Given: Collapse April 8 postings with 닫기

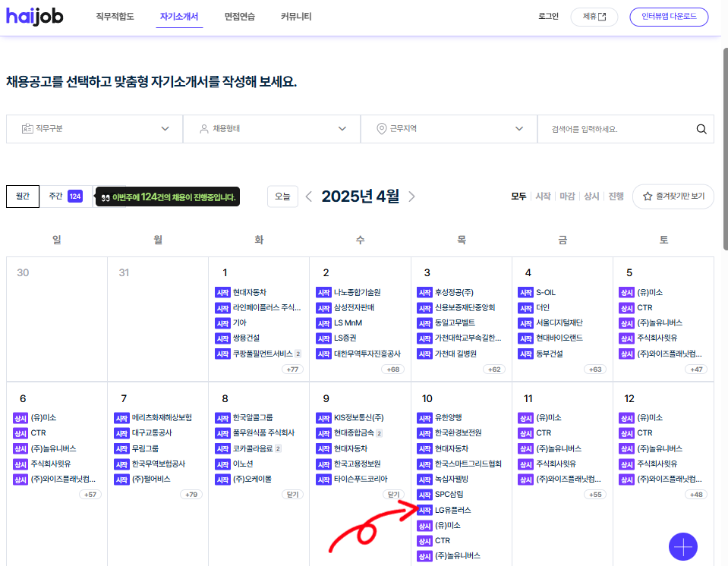Looking at the screenshot, I should (x=292, y=495).
